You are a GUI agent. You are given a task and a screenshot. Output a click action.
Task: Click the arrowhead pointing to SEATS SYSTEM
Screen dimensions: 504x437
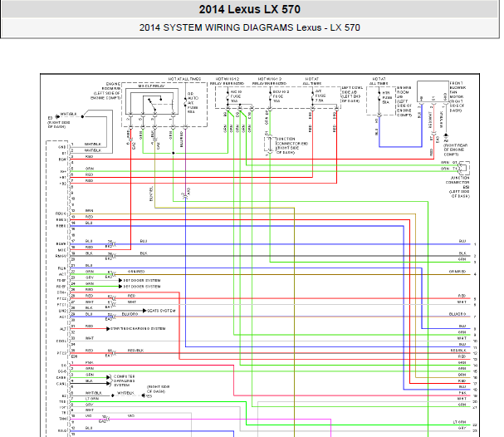point(144,311)
